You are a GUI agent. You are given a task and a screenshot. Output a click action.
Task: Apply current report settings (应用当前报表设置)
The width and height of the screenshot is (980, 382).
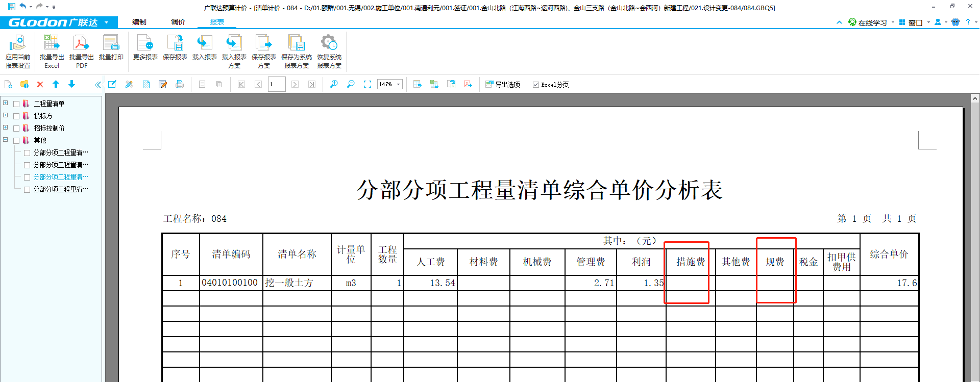point(18,52)
